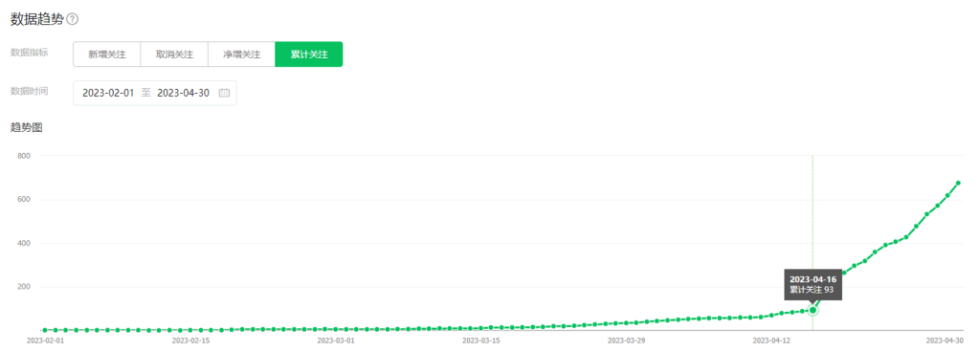Open the help icon beside 数据趋势
The image size is (980, 351).
click(73, 20)
